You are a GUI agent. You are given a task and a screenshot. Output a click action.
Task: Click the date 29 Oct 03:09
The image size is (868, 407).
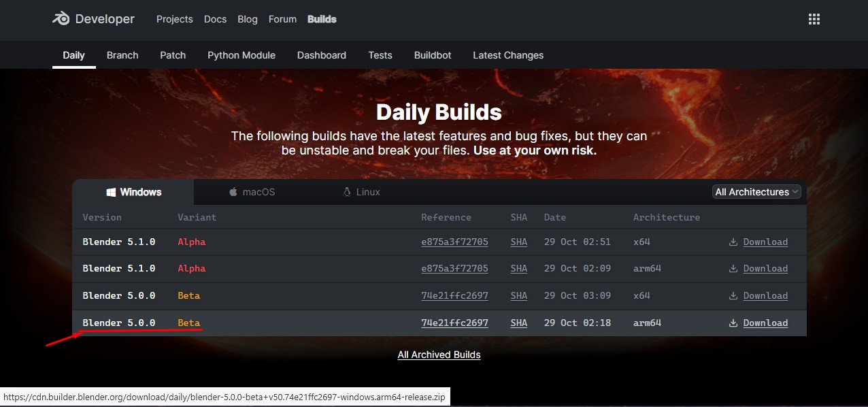(x=578, y=295)
